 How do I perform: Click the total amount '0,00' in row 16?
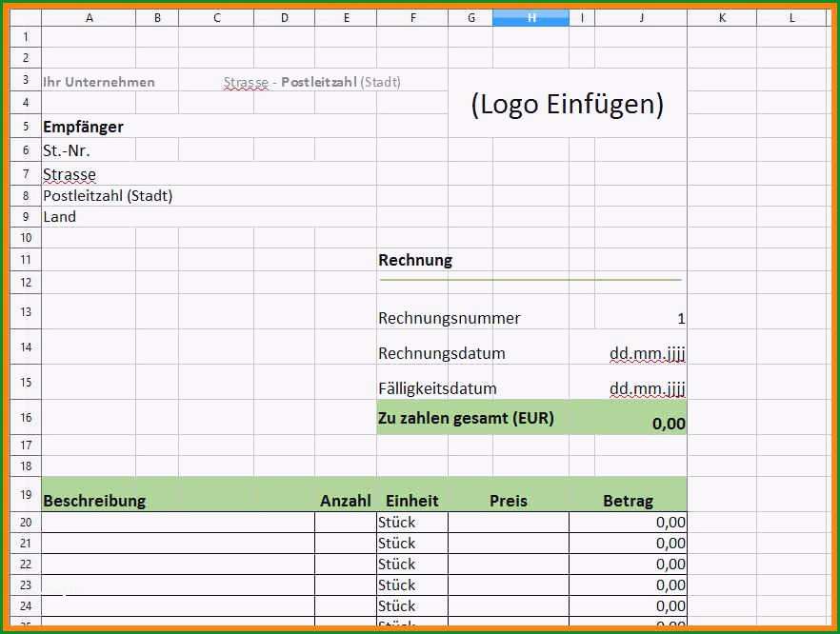click(669, 424)
